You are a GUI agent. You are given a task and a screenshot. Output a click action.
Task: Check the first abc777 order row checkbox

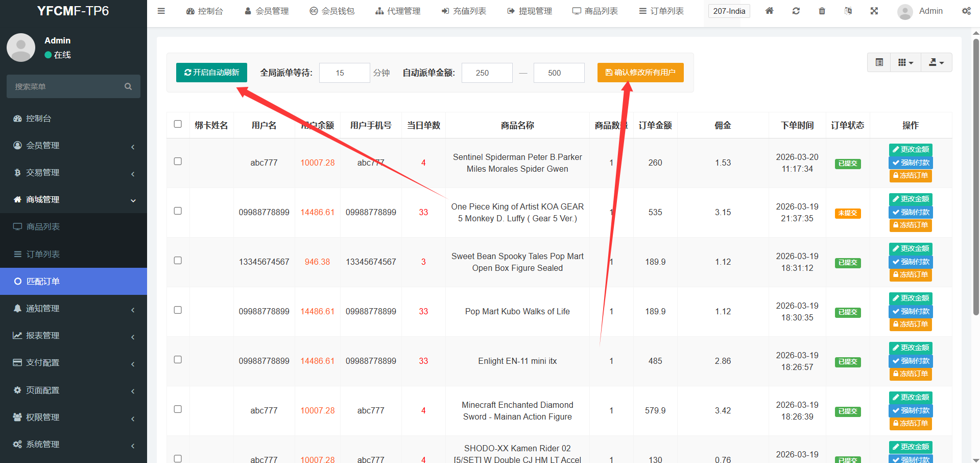coord(178,161)
